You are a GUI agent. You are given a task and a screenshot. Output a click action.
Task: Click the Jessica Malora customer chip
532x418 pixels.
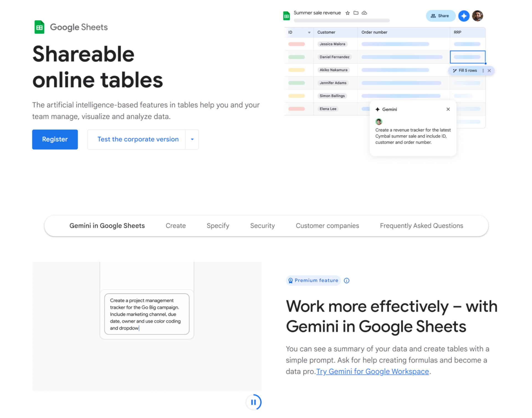click(x=332, y=44)
